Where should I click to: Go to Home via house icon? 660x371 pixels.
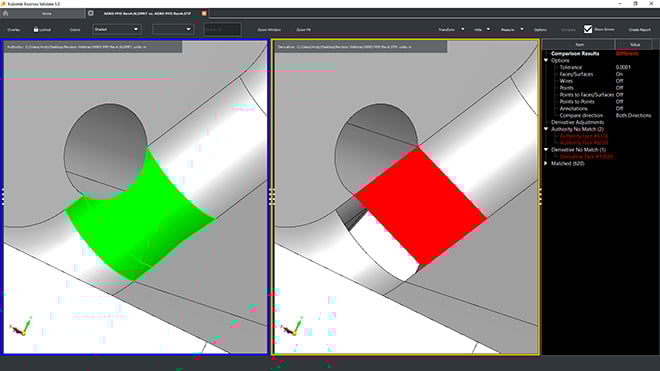click(5, 13)
